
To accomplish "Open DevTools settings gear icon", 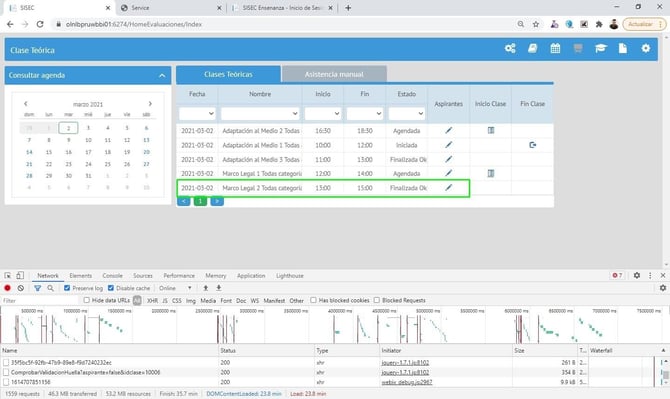I will [637, 276].
